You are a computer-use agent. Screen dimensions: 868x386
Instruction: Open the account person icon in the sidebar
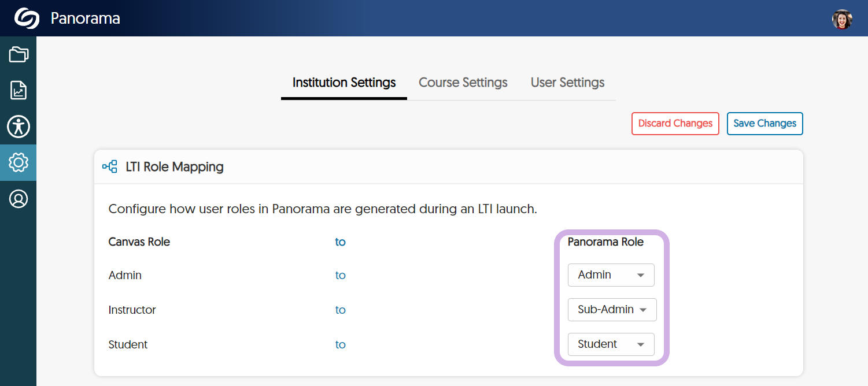[x=19, y=199]
